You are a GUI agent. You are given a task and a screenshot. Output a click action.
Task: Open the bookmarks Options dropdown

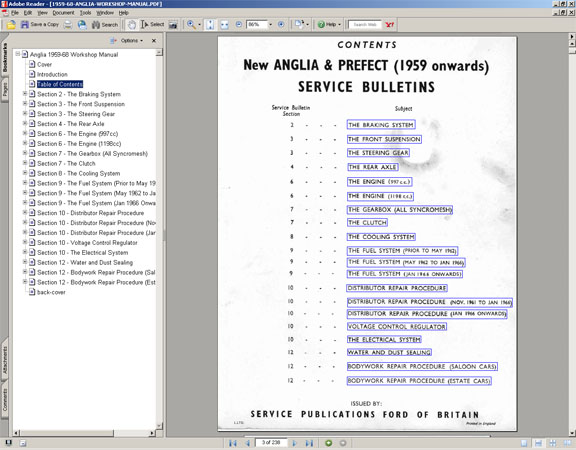click(x=132, y=41)
